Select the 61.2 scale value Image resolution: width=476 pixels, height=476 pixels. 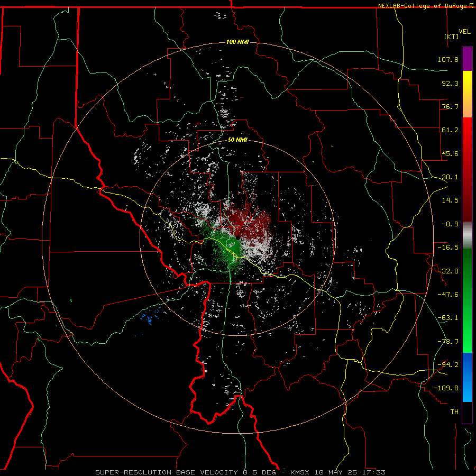[450, 130]
